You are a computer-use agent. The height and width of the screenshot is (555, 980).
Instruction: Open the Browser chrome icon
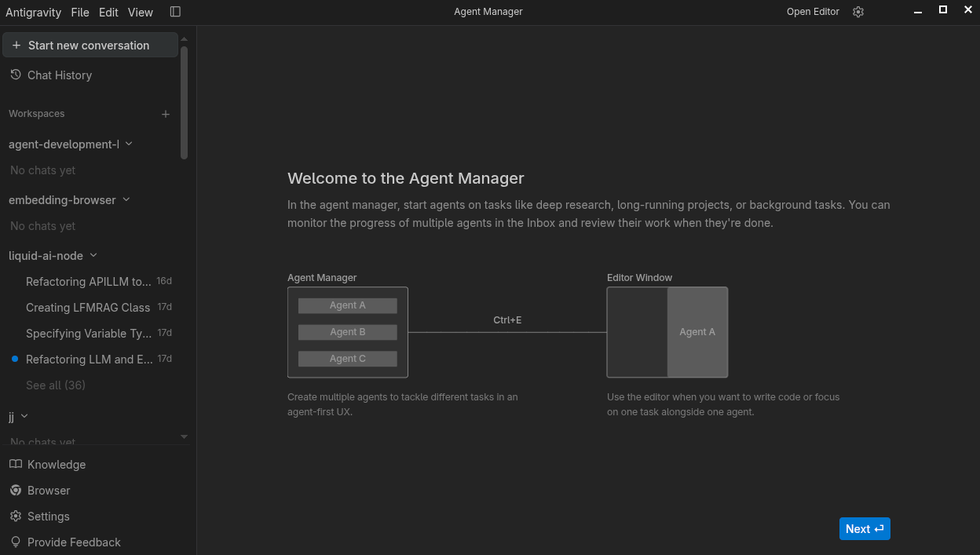coord(16,490)
